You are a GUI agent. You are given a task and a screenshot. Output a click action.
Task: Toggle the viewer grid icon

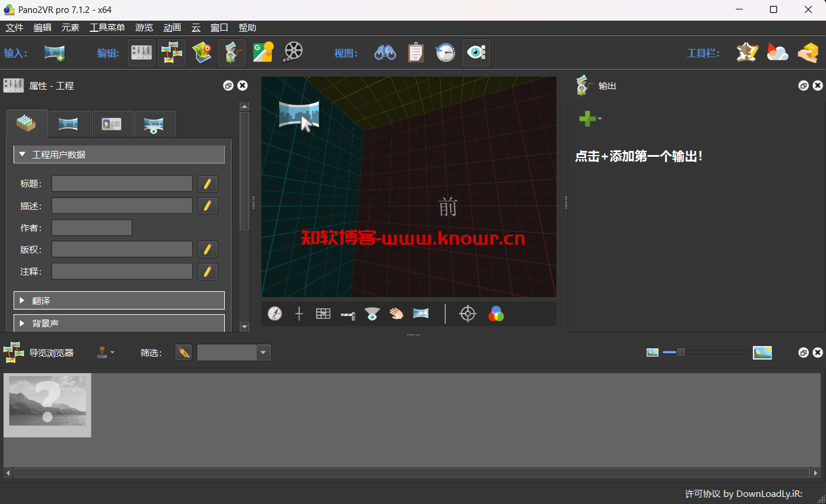coord(323,314)
